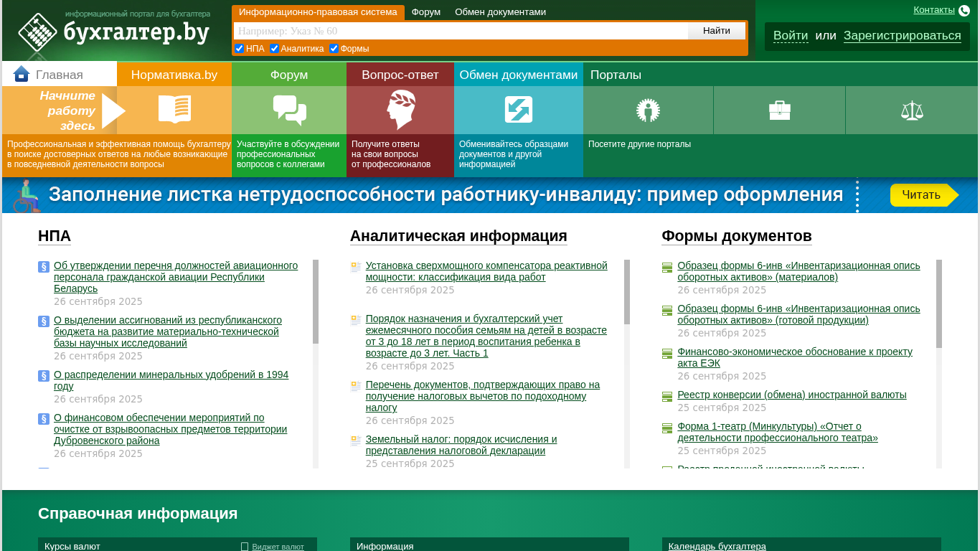Toggle the Формы search checkbox

pos(334,49)
